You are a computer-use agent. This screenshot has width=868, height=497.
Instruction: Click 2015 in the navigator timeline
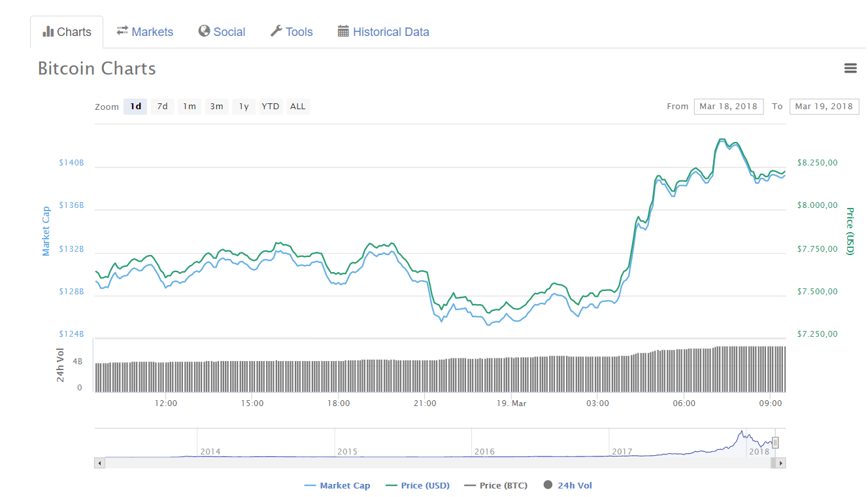(347, 452)
